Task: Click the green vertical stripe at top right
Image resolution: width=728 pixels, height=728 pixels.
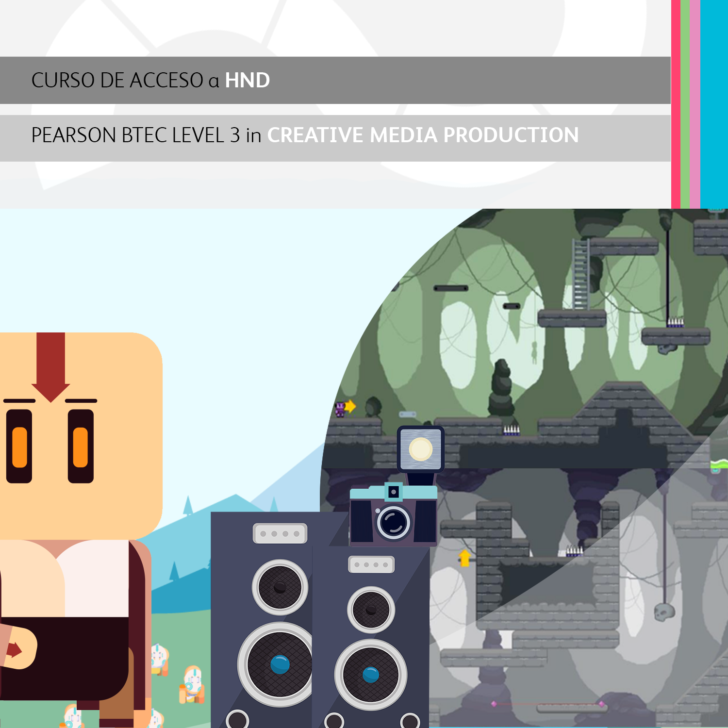Action: tap(685, 104)
